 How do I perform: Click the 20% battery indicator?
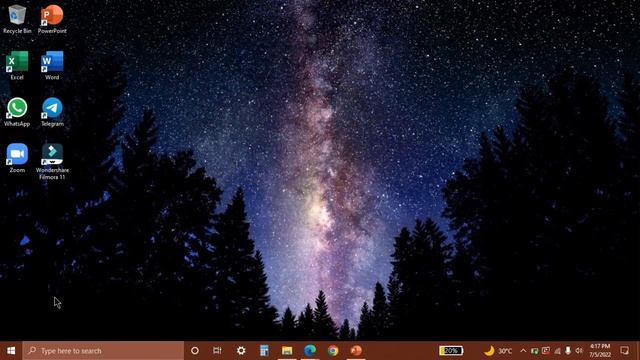point(451,351)
